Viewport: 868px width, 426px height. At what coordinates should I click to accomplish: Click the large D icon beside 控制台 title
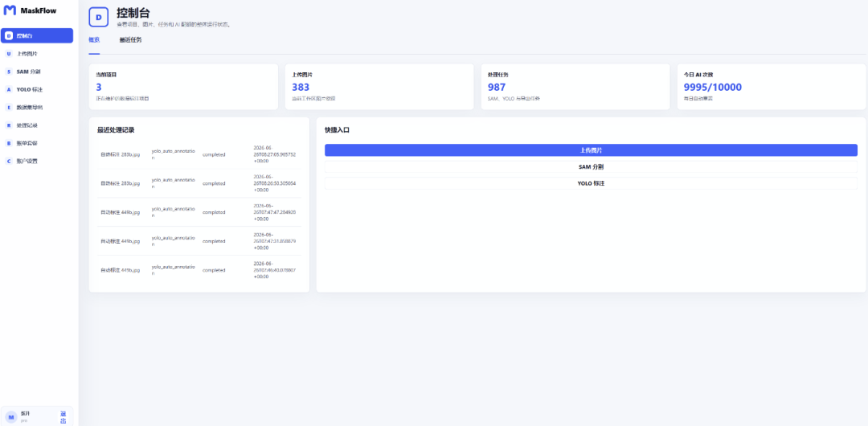coord(99,17)
